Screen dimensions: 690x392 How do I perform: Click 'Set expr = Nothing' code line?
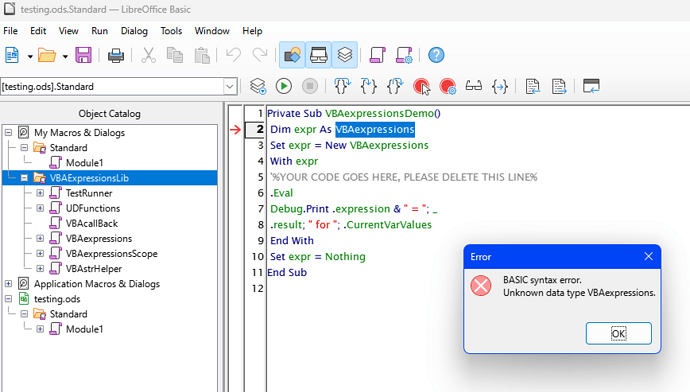click(x=318, y=256)
